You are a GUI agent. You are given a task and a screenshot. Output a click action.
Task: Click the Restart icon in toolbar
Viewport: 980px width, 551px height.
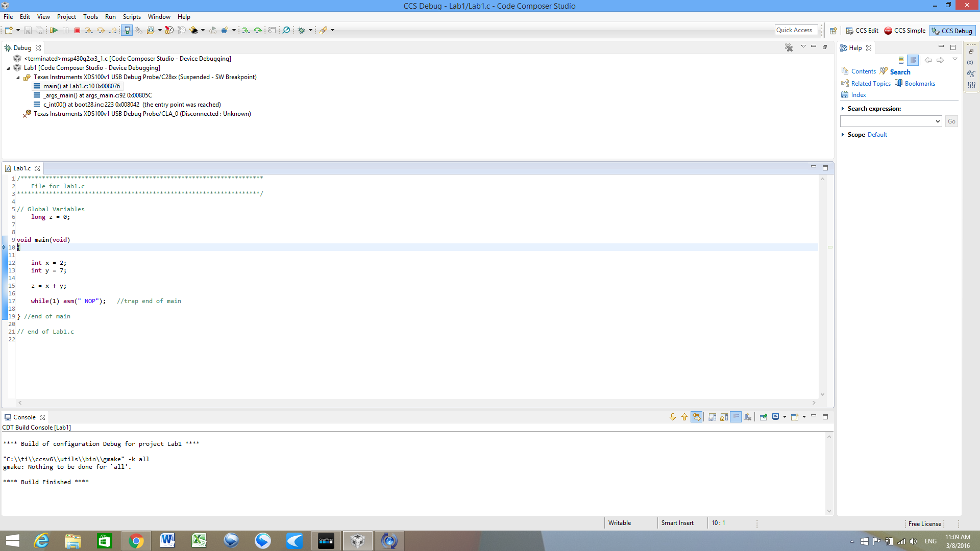coord(212,31)
